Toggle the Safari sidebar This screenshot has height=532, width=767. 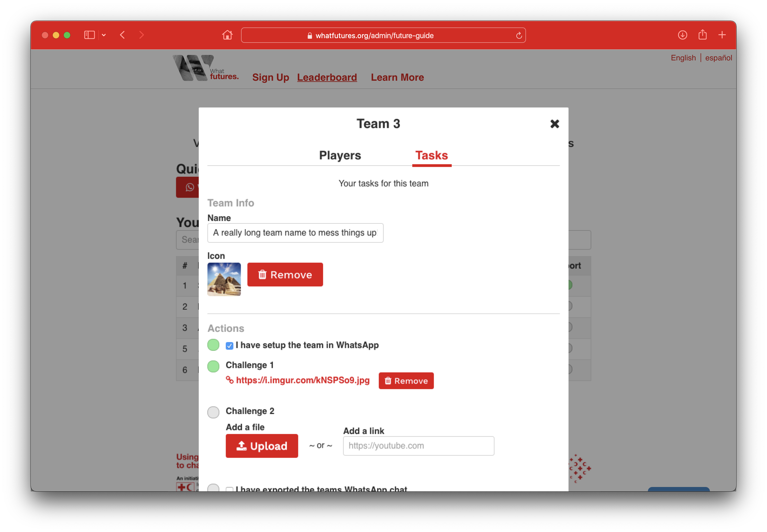point(89,35)
